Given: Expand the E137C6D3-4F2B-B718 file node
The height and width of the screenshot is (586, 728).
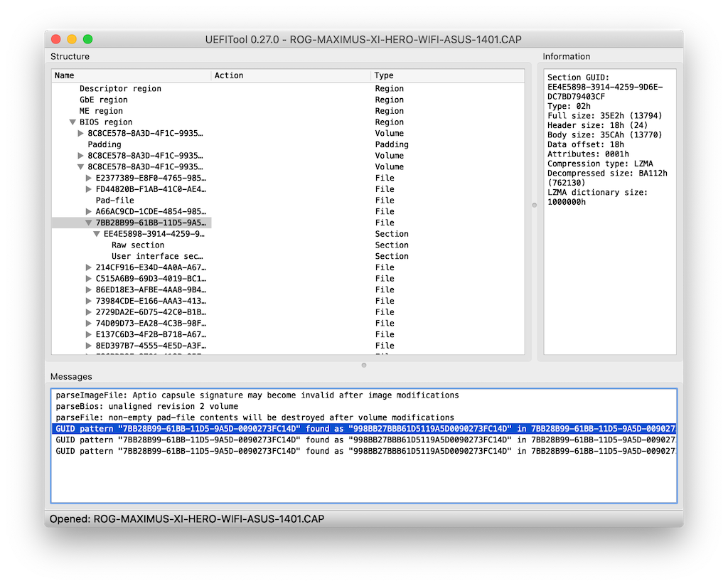Looking at the screenshot, I should click(x=89, y=334).
